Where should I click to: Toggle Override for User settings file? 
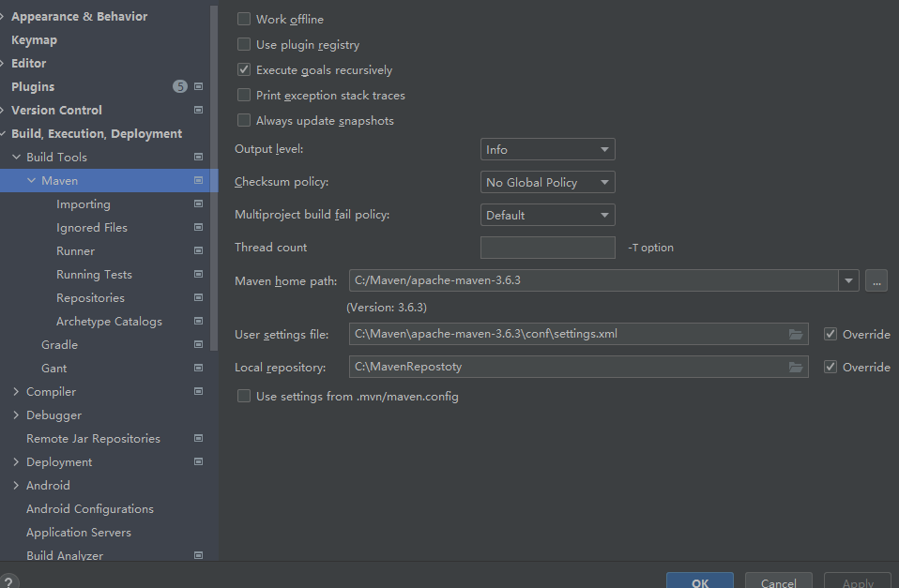tap(830, 334)
